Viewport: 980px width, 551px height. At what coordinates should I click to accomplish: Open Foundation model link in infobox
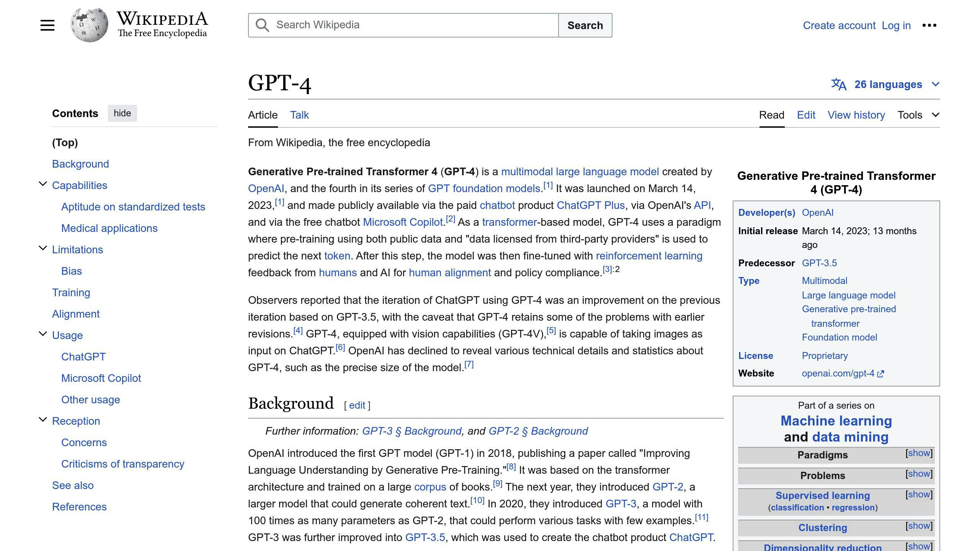(839, 337)
